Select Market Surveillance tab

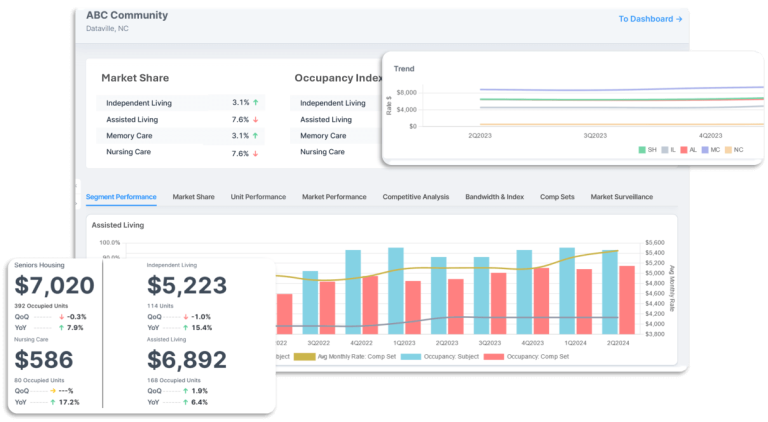click(622, 197)
